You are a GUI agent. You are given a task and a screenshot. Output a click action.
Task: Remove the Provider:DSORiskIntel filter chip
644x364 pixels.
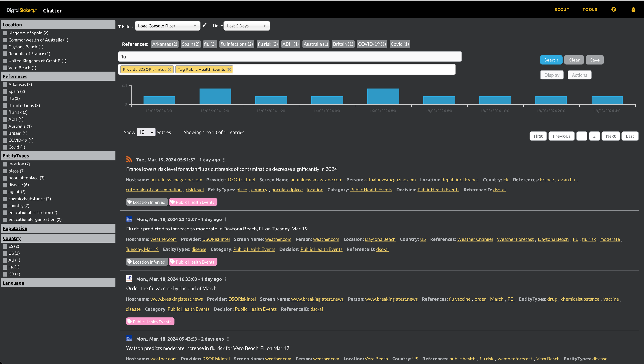coord(170,70)
